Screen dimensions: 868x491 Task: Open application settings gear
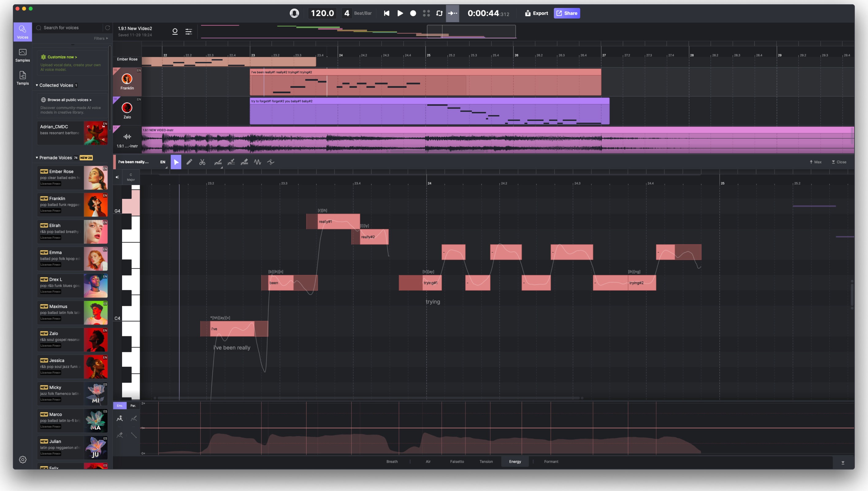[23, 459]
